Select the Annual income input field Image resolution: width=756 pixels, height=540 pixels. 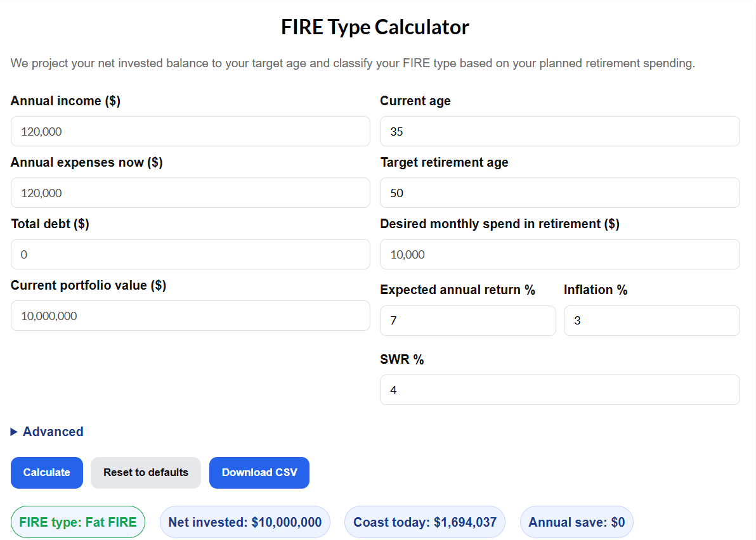click(x=190, y=131)
